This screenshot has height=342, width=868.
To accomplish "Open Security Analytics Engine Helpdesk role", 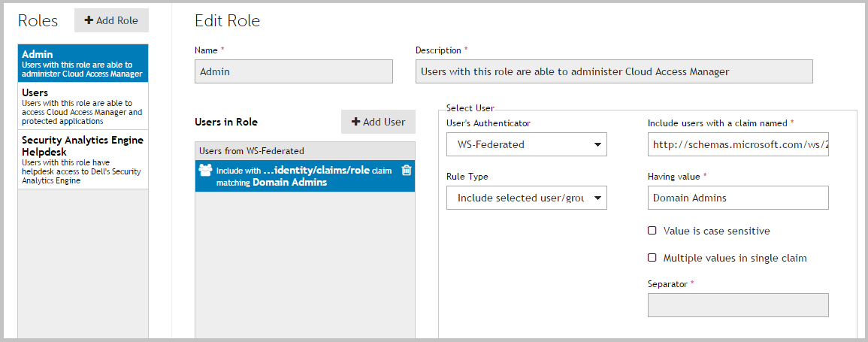I will click(83, 159).
